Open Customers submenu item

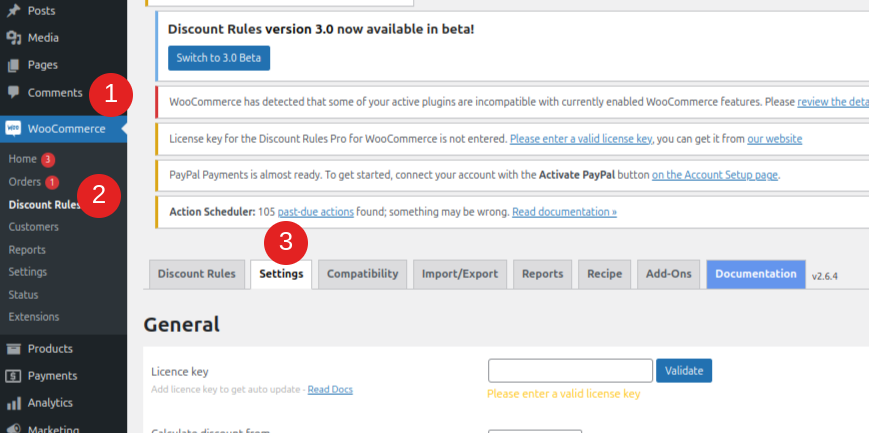click(33, 227)
